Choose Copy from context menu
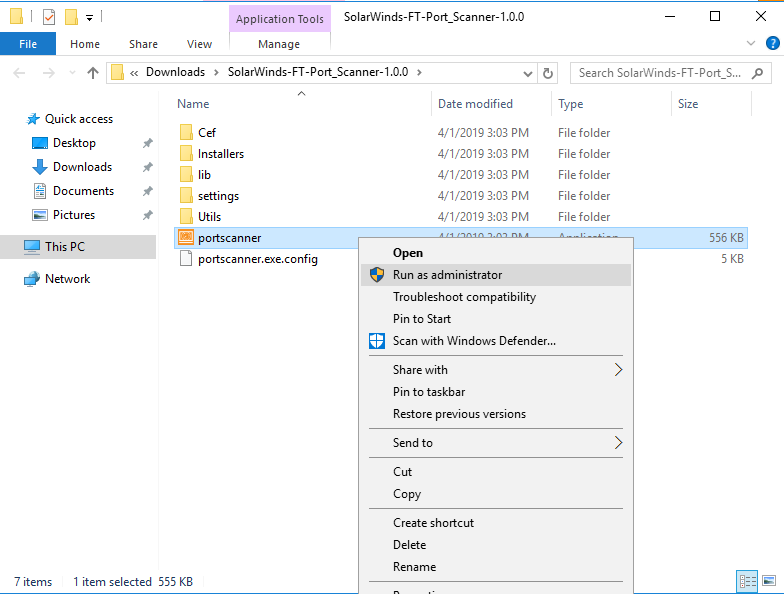 [x=496, y=494]
